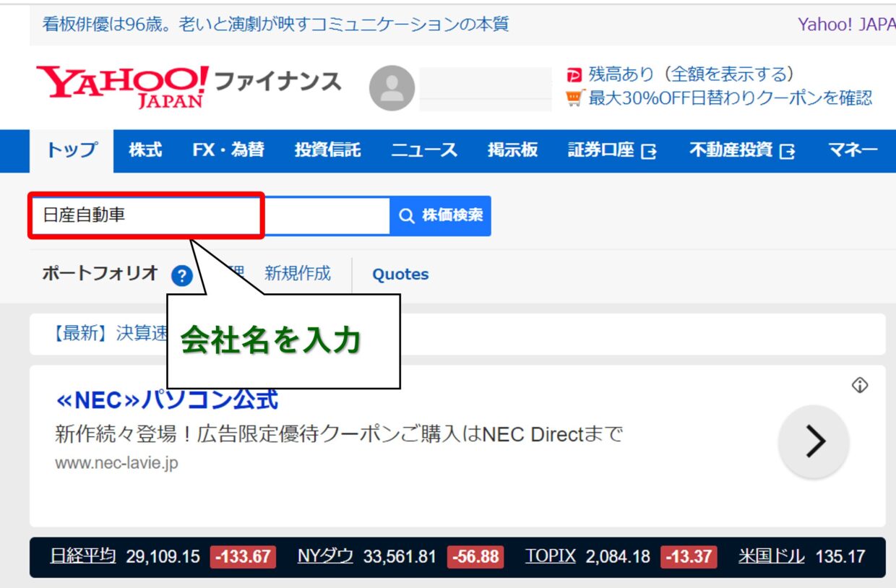Click the next arrow on NEC advertisement
Image resolution: width=896 pixels, height=588 pixels.
point(814,441)
